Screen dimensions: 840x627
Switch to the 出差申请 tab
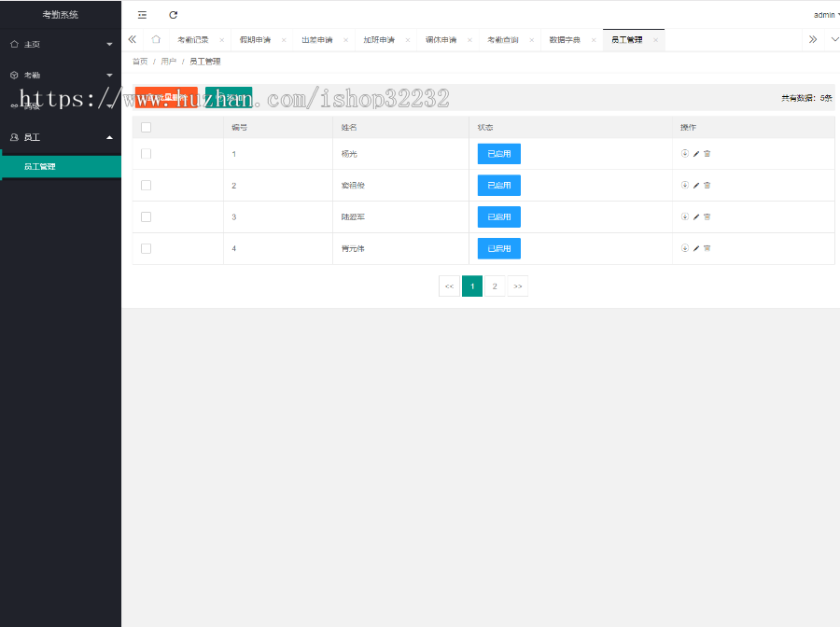pyautogui.click(x=317, y=40)
